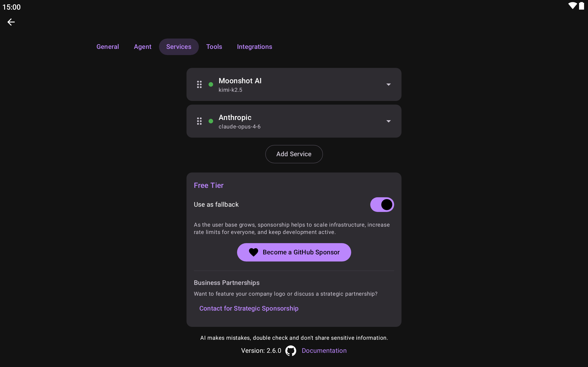588x367 pixels.
Task: Expand the Moonshot AI service dropdown arrow
Action: [389, 84]
